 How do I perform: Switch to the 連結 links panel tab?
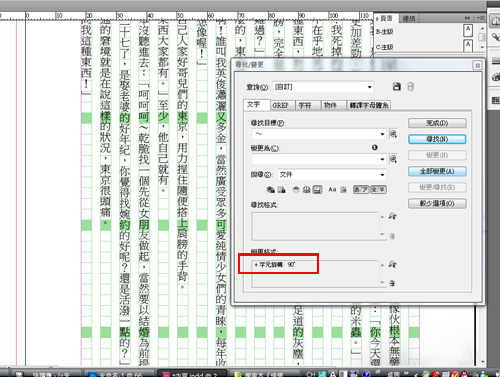pyautogui.click(x=409, y=18)
